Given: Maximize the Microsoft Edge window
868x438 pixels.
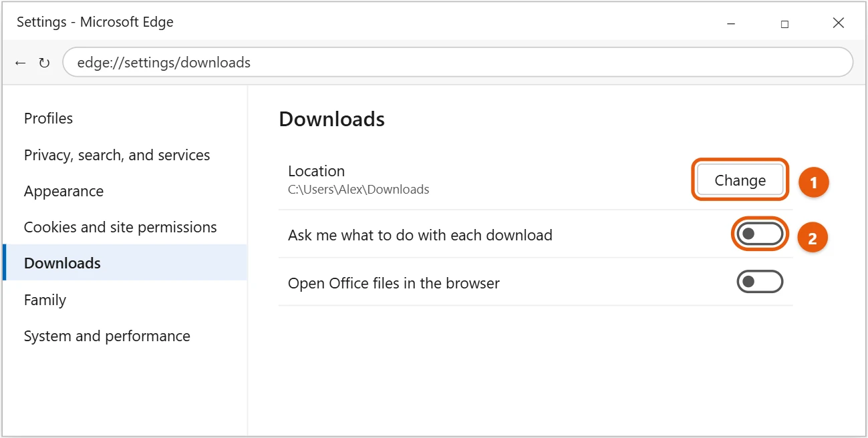Looking at the screenshot, I should pos(784,23).
